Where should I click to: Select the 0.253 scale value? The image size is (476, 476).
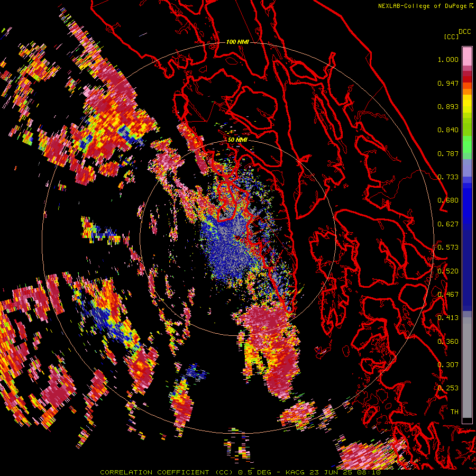448,388
